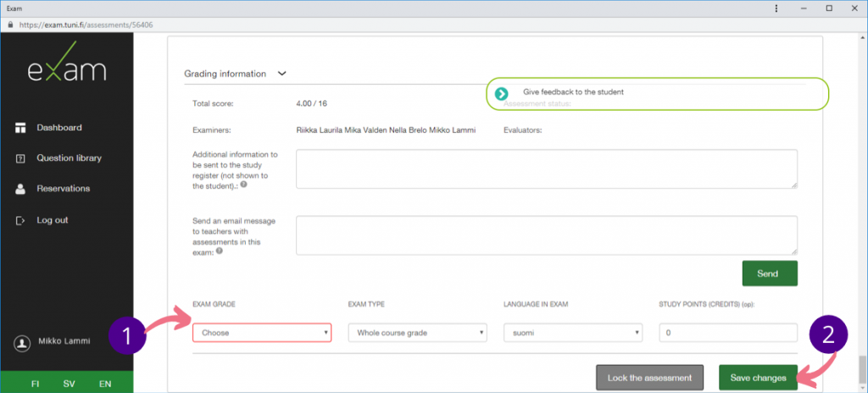Collapse the Grading information section

pos(281,74)
